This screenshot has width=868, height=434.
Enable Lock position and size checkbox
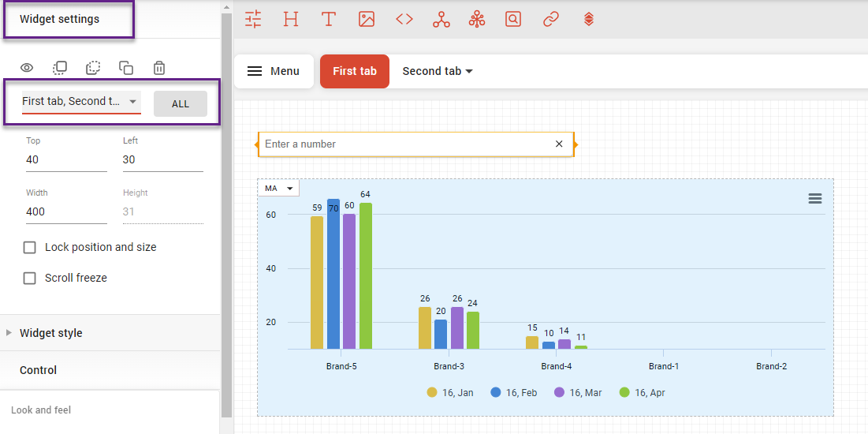[30, 248]
